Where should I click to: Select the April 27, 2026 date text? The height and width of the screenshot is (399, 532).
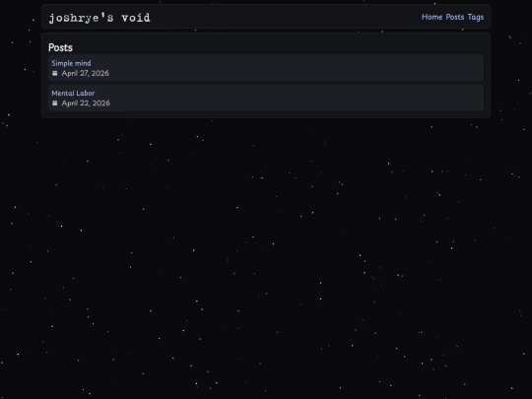point(85,73)
